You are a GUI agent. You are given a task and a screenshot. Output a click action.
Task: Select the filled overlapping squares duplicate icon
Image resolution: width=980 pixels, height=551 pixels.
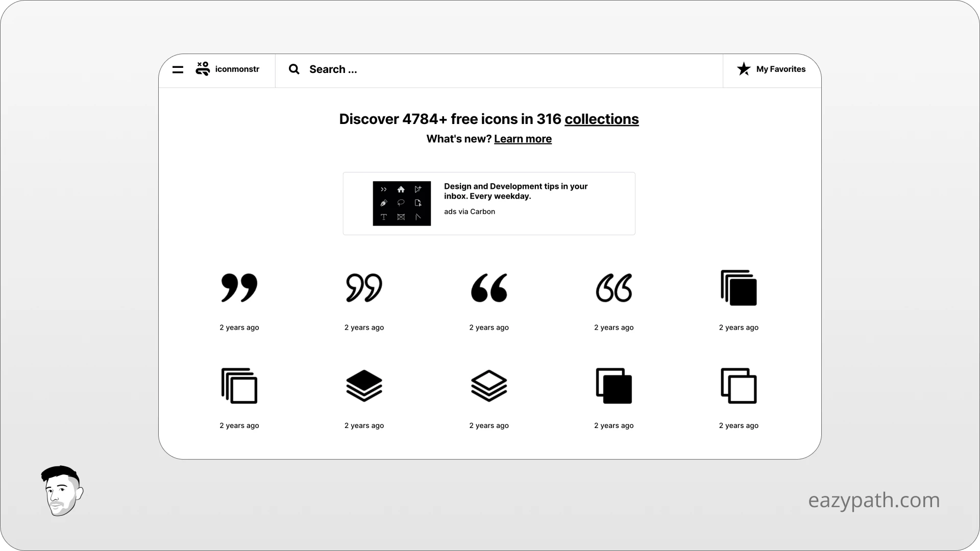tap(614, 386)
